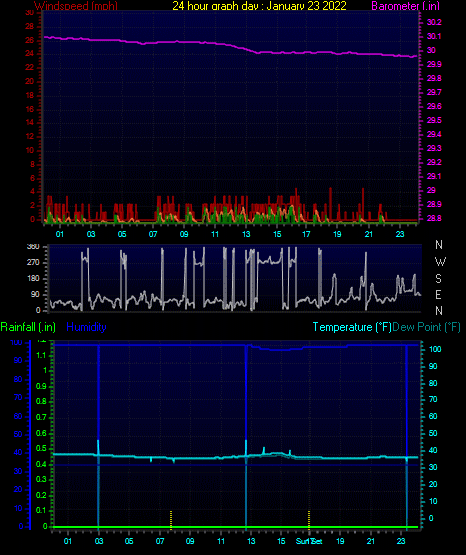Click the 50 humidity scale value
The width and height of the screenshot is (466, 555).
(x=18, y=434)
